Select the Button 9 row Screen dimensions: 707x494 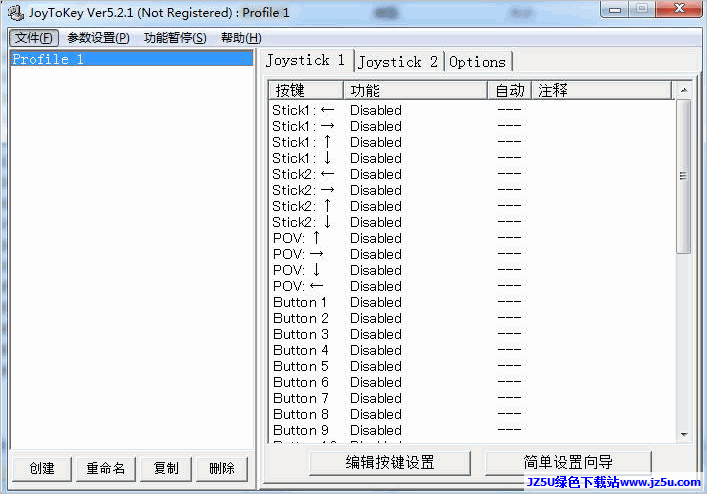click(472, 430)
